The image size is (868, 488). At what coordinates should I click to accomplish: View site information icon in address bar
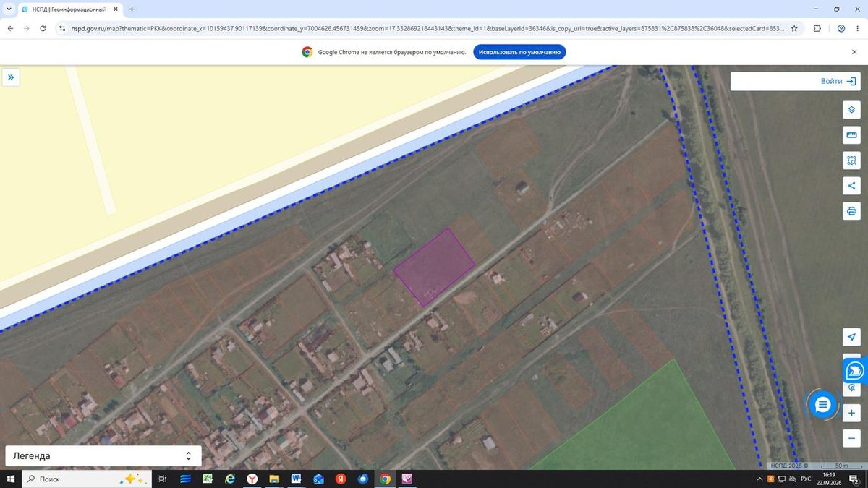61,28
